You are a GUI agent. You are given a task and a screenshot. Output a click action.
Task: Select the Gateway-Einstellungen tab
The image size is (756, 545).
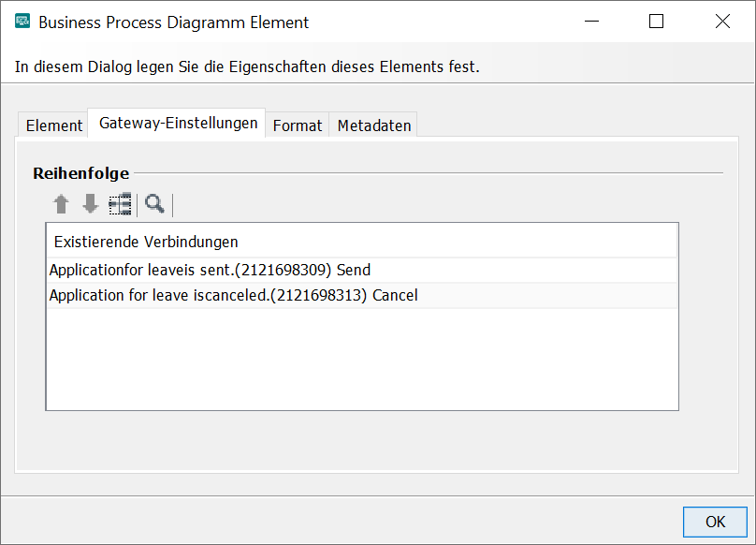pyautogui.click(x=178, y=124)
